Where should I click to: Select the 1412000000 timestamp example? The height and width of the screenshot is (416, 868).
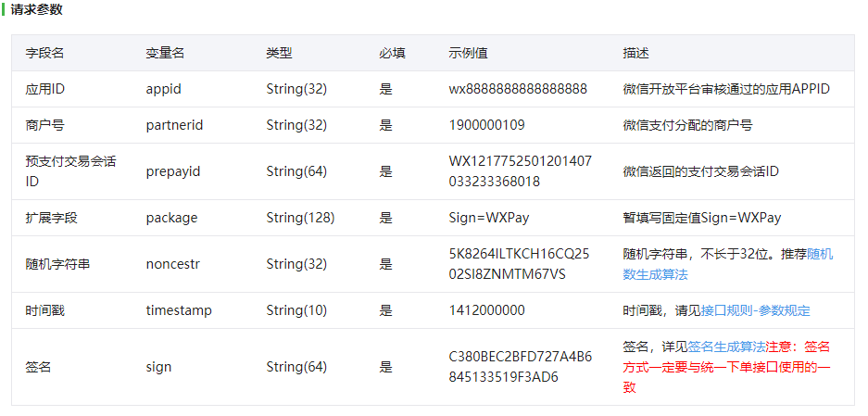tap(486, 310)
